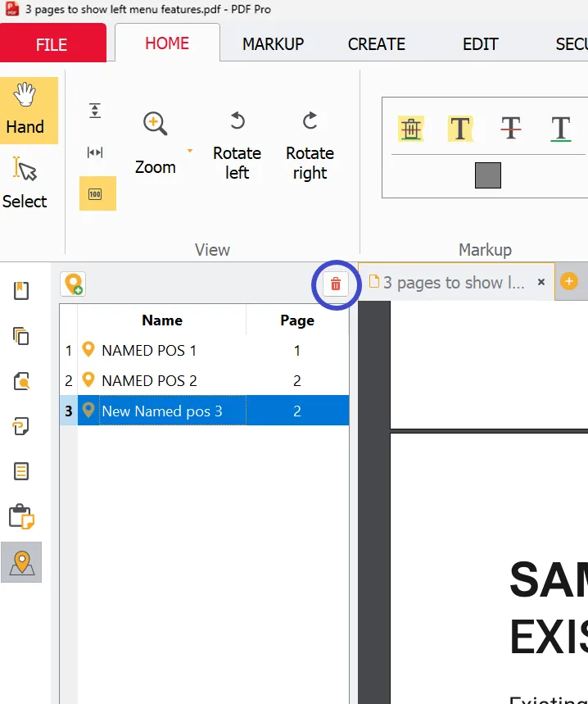Open the FILE menu
Screen dimensions: 588x704
click(53, 43)
